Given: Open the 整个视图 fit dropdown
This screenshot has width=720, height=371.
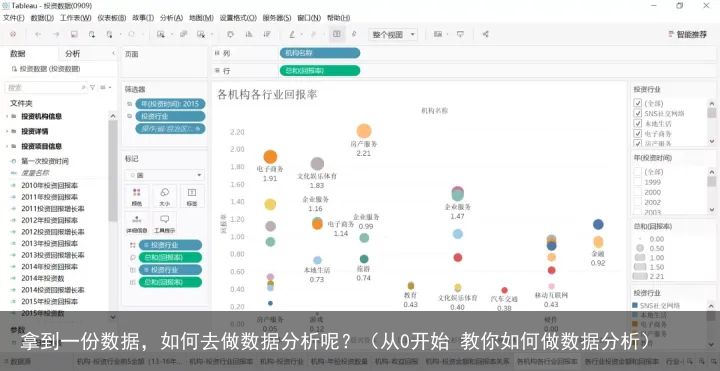Looking at the screenshot, I should [393, 34].
